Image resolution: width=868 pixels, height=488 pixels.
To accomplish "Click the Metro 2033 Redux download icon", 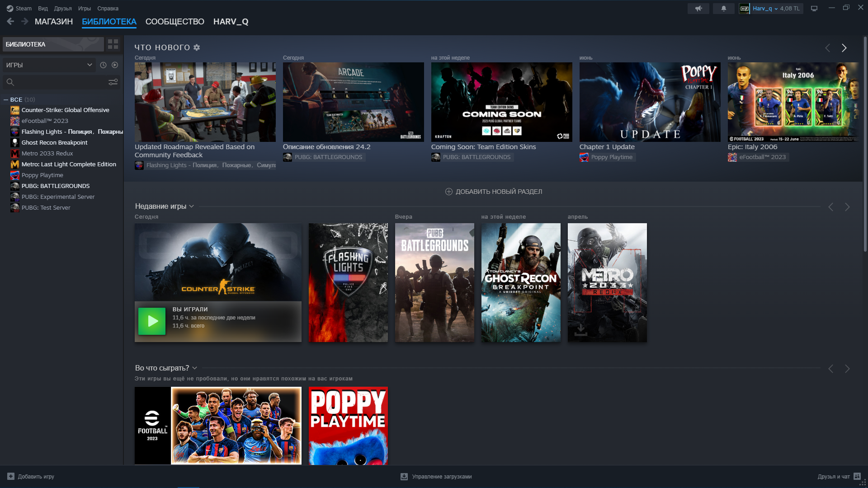I will point(580,330).
